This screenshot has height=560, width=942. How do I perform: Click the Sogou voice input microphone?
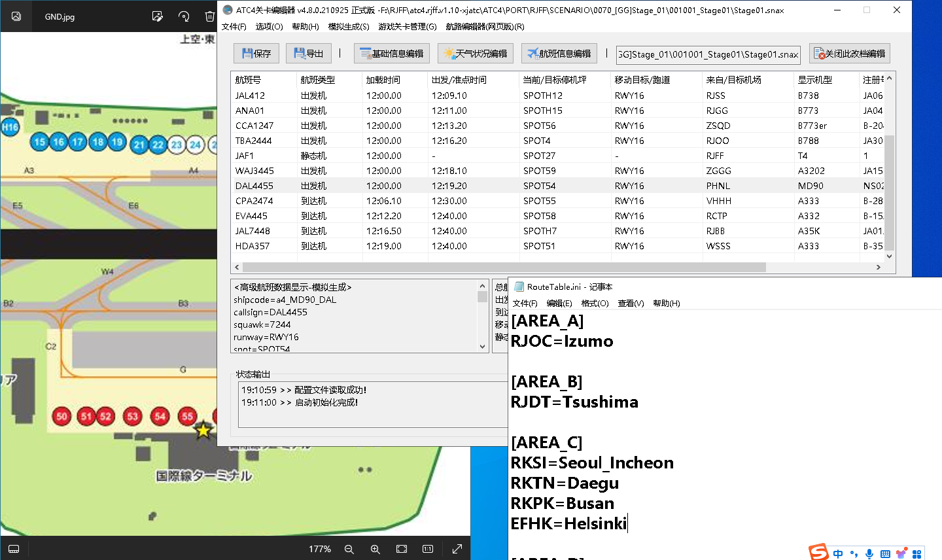click(x=869, y=554)
